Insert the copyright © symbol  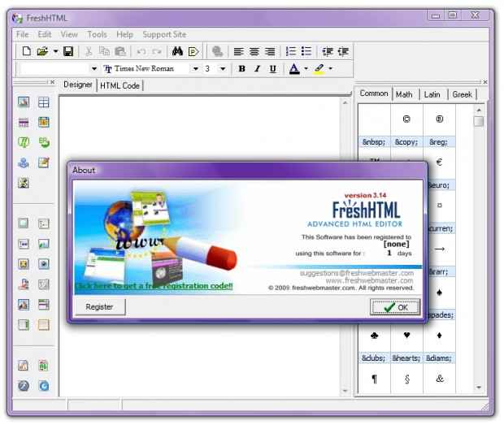pyautogui.click(x=406, y=119)
